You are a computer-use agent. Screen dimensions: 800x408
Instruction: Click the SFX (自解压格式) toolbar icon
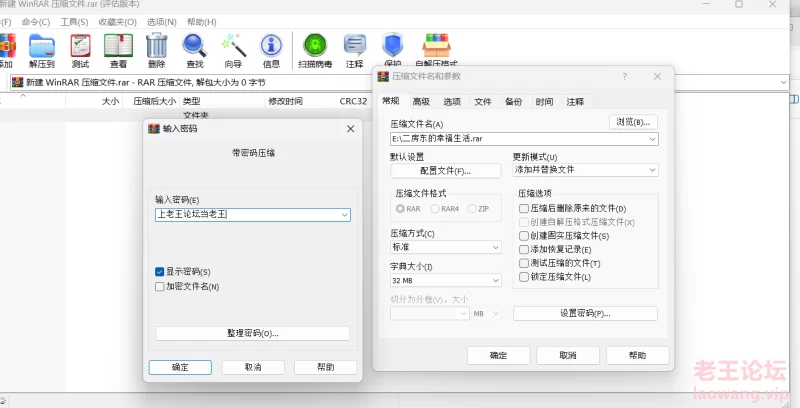click(436, 49)
